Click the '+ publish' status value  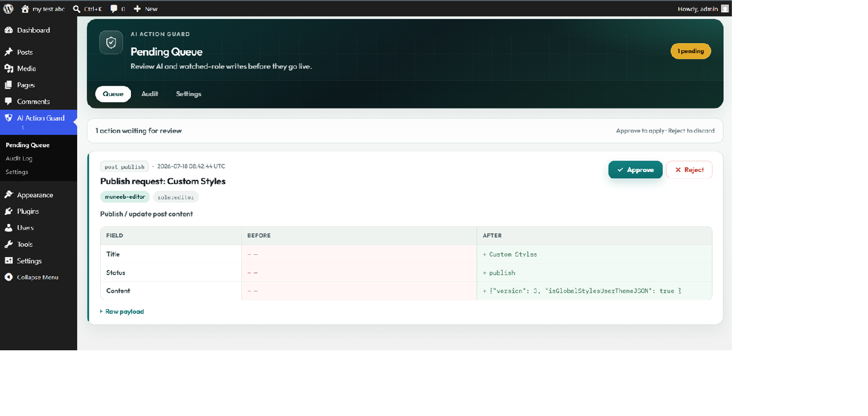499,273
